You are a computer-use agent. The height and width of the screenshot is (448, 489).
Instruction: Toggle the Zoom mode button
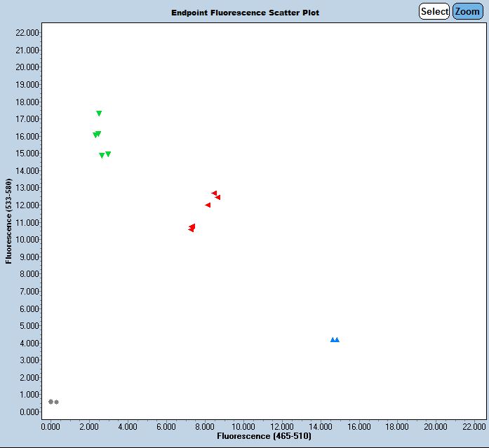point(467,11)
